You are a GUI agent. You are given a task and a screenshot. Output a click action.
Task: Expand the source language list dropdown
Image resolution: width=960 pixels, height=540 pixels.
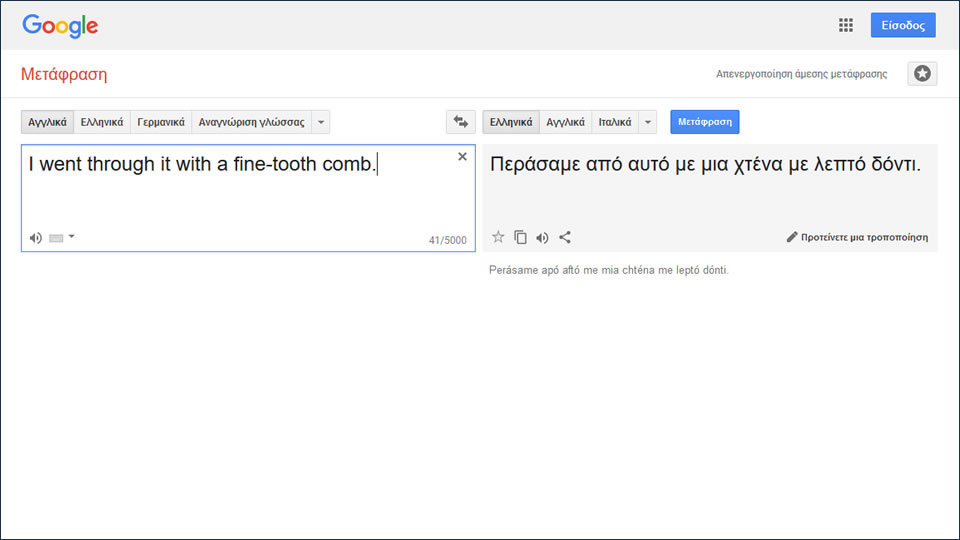click(321, 122)
